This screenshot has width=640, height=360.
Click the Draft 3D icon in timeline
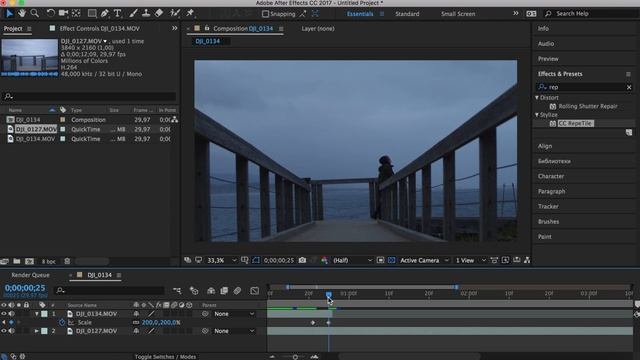[x=194, y=291]
